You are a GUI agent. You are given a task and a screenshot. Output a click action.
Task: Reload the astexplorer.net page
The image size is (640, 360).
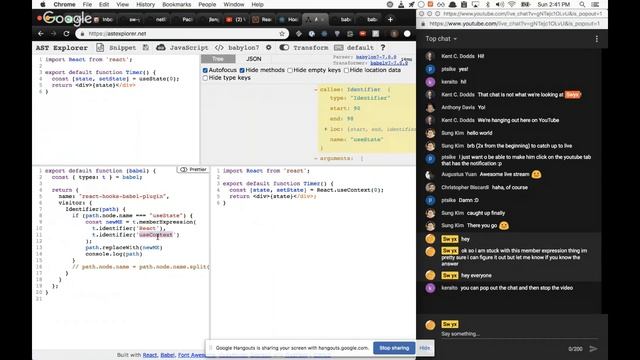[x=67, y=33]
